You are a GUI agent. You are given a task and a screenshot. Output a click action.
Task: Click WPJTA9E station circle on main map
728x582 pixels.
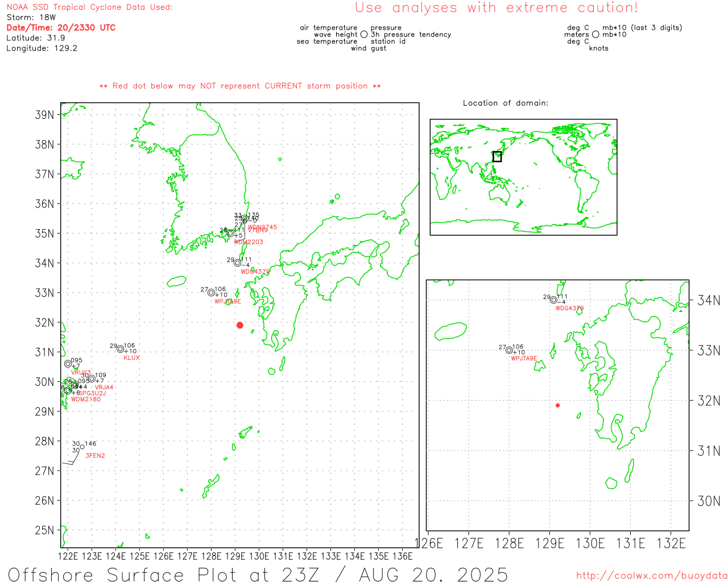(x=211, y=293)
